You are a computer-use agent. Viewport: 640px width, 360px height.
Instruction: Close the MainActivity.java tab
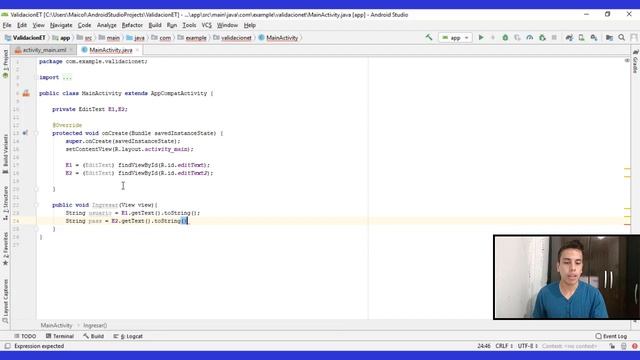[137, 50]
